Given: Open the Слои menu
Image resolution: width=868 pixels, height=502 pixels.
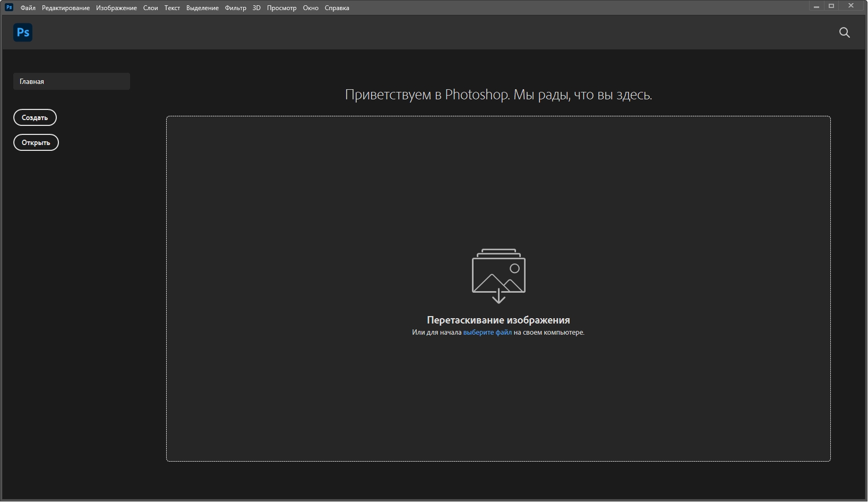Looking at the screenshot, I should pos(151,8).
